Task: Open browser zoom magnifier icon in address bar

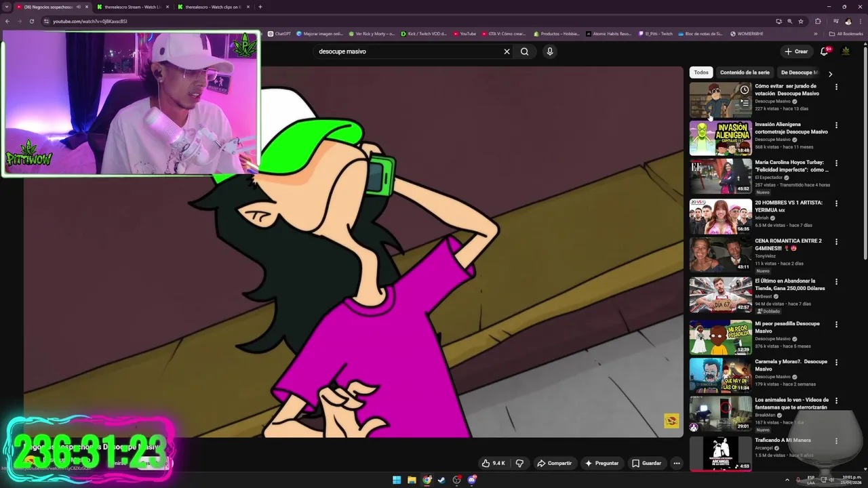Action: [x=790, y=21]
